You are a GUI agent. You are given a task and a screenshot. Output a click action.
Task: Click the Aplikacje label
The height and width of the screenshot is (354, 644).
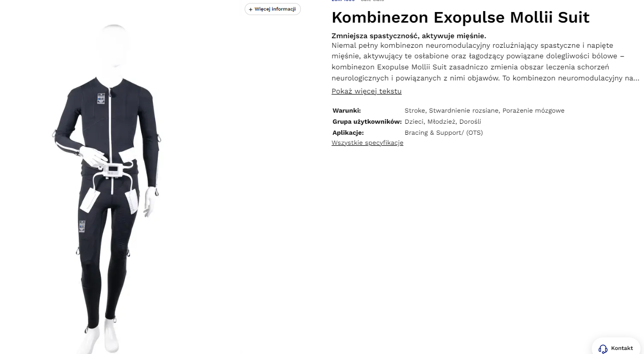(x=348, y=133)
